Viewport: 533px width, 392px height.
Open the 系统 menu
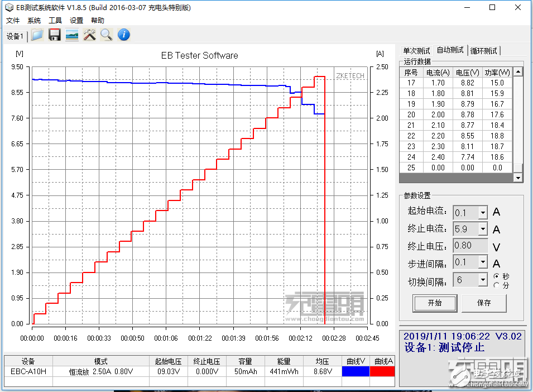34,21
